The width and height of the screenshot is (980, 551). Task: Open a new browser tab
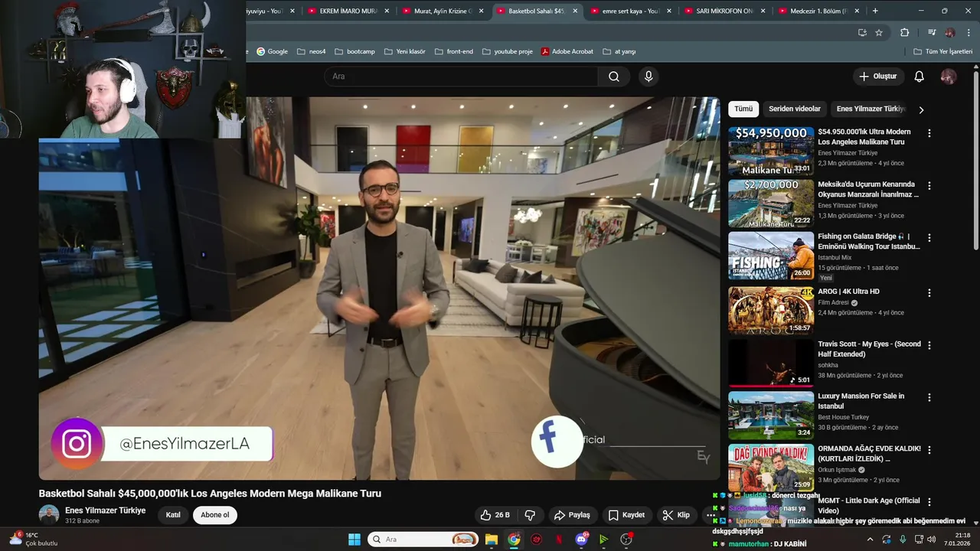click(x=875, y=11)
